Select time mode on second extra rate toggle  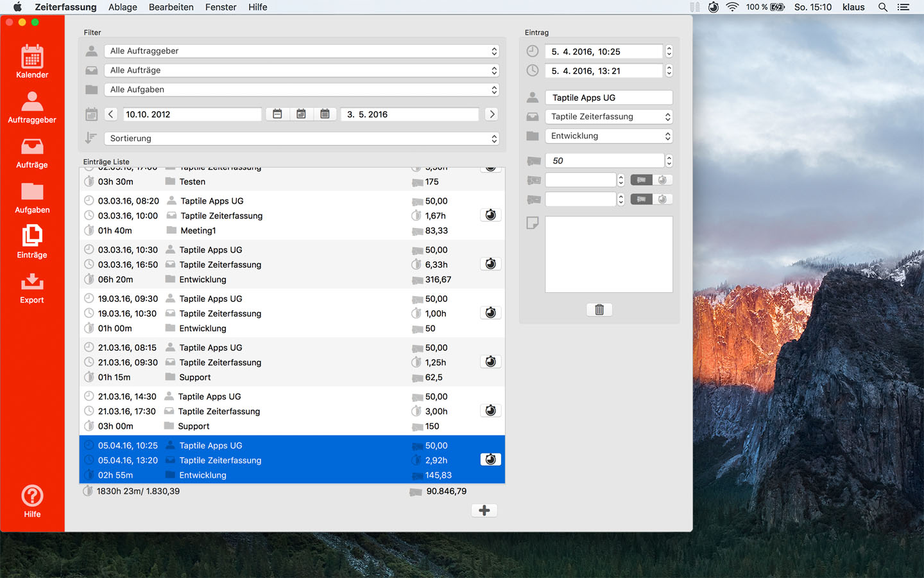click(x=662, y=199)
